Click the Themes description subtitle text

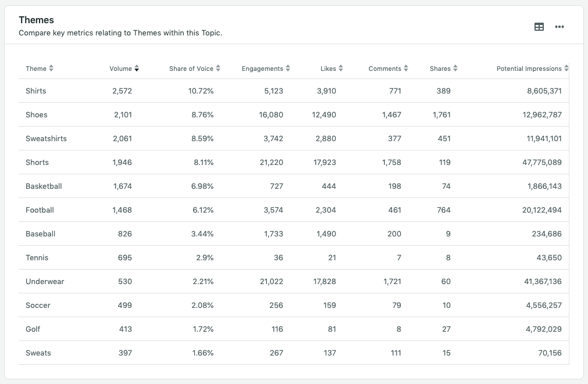[x=120, y=33]
